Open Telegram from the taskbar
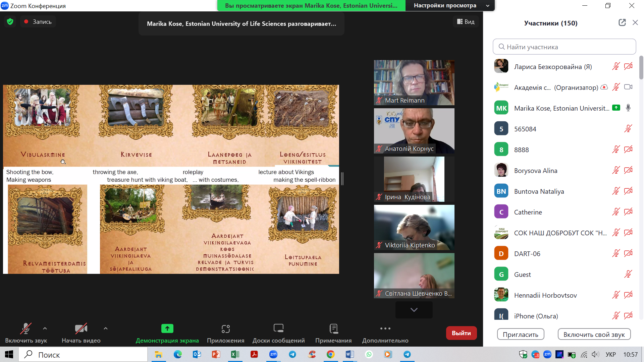Image resolution: width=644 pixels, height=362 pixels. pos(292,355)
